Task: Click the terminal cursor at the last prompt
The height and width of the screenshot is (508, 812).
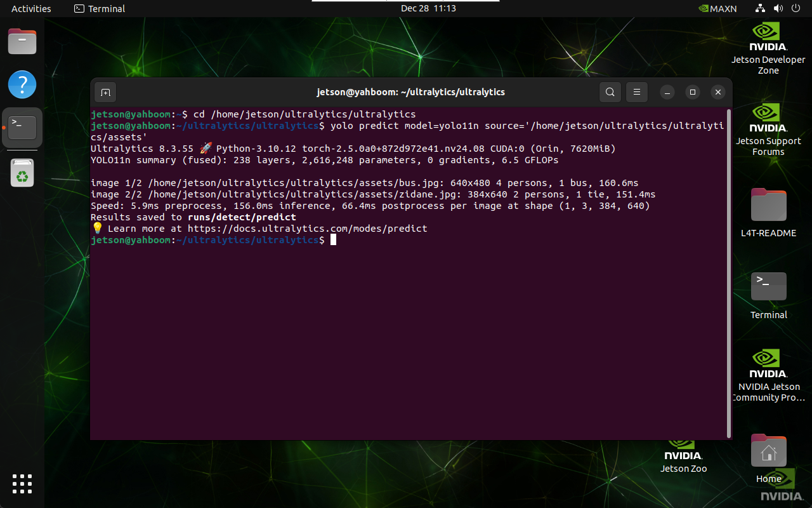Action: [x=333, y=240]
